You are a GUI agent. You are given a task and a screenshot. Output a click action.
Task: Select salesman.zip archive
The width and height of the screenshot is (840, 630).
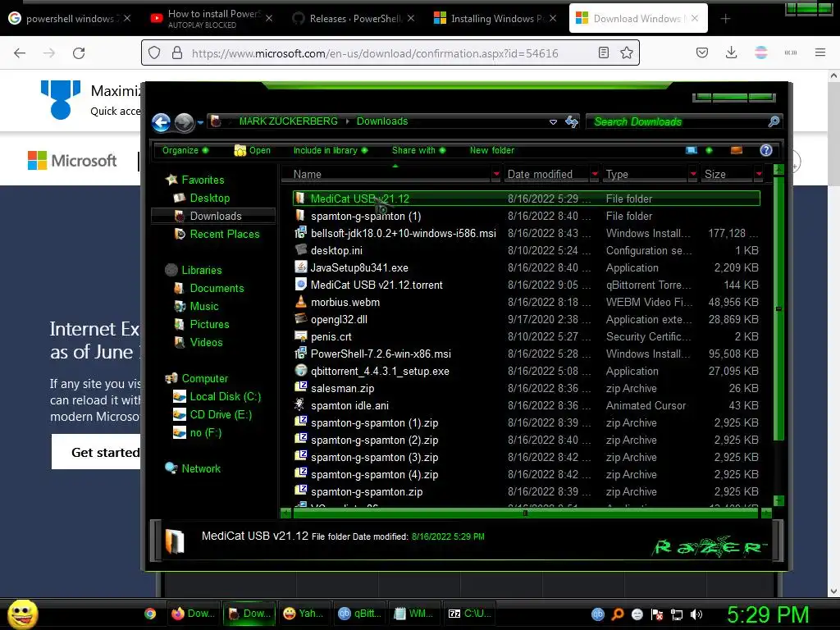click(x=342, y=388)
